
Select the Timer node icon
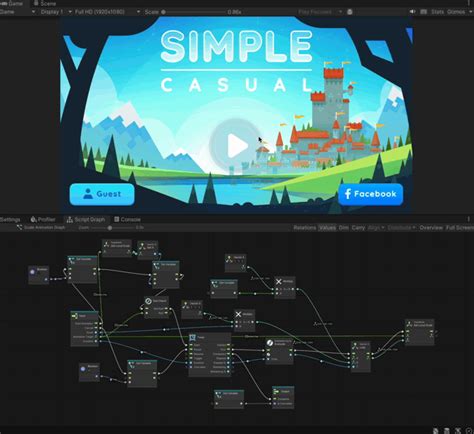192,338
